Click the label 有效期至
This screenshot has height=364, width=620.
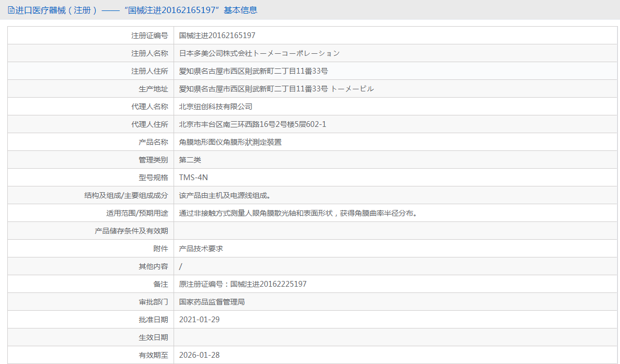tap(153, 356)
